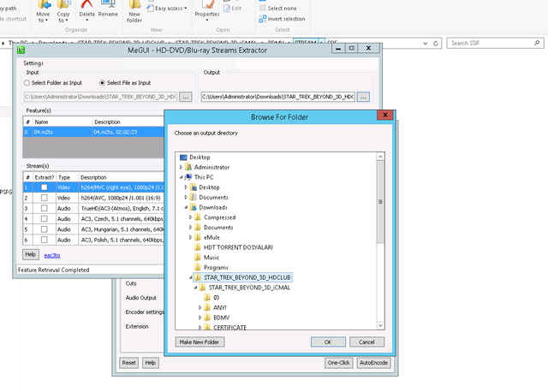This screenshot has width=548, height=392.
Task: Click the folder tree scrollbar down arrow
Action: coord(380,325)
